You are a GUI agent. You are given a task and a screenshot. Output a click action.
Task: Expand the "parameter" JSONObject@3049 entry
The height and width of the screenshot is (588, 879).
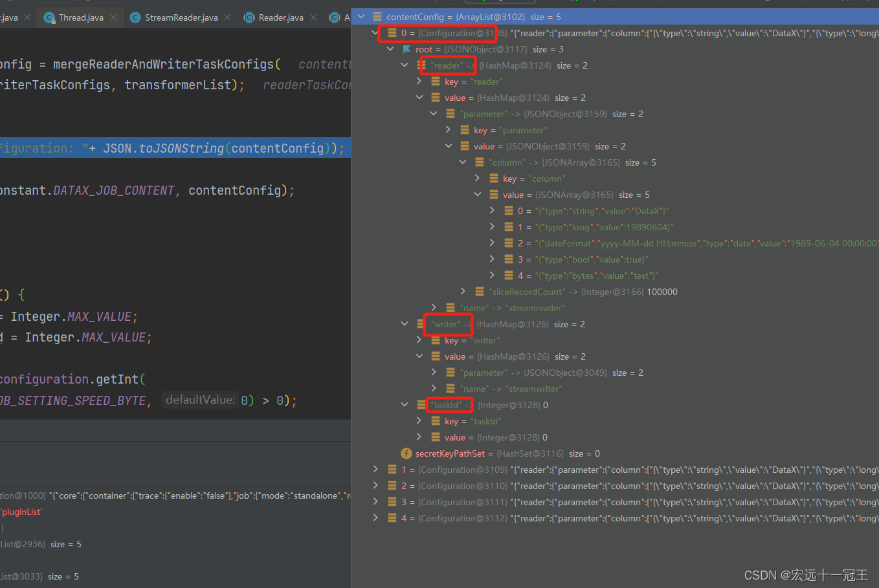pyautogui.click(x=434, y=373)
